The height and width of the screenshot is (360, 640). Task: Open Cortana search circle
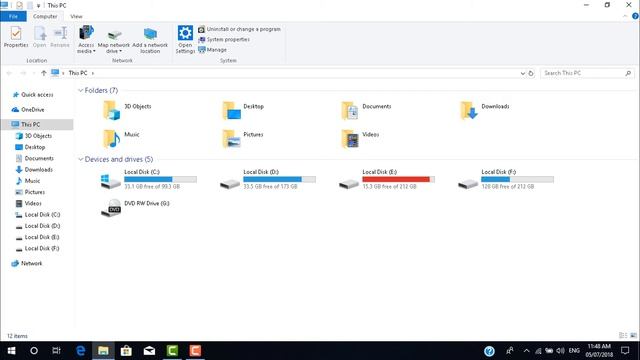(x=34, y=351)
